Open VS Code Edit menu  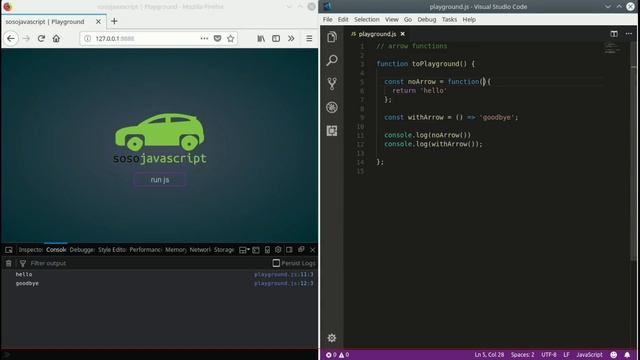[x=343, y=20]
